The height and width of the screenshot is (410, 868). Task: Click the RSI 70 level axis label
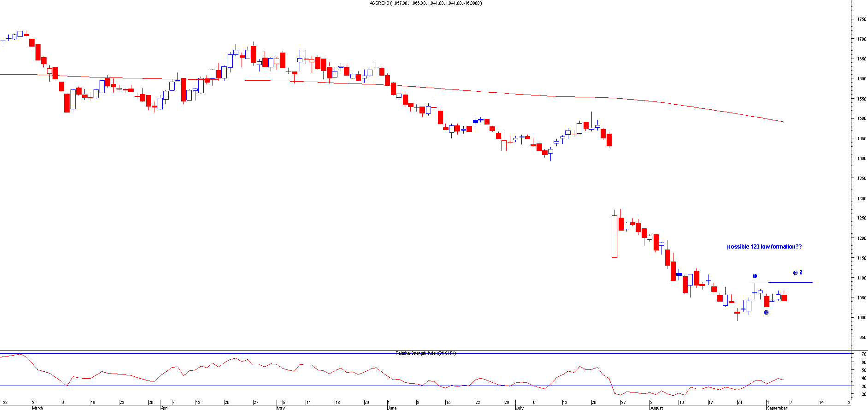(x=864, y=354)
